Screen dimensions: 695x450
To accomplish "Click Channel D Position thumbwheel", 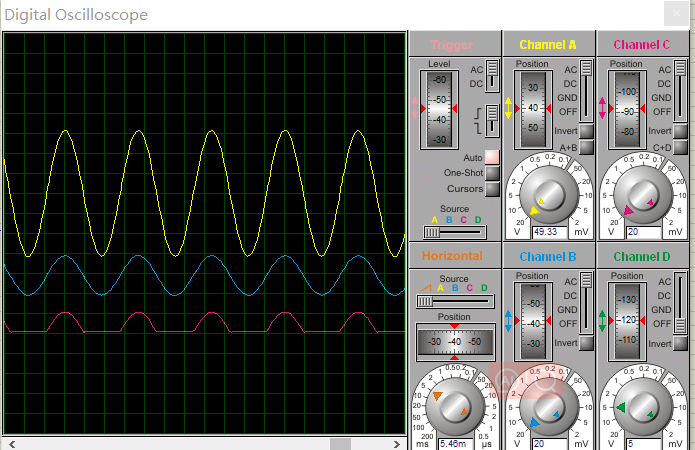I will click(x=628, y=321).
